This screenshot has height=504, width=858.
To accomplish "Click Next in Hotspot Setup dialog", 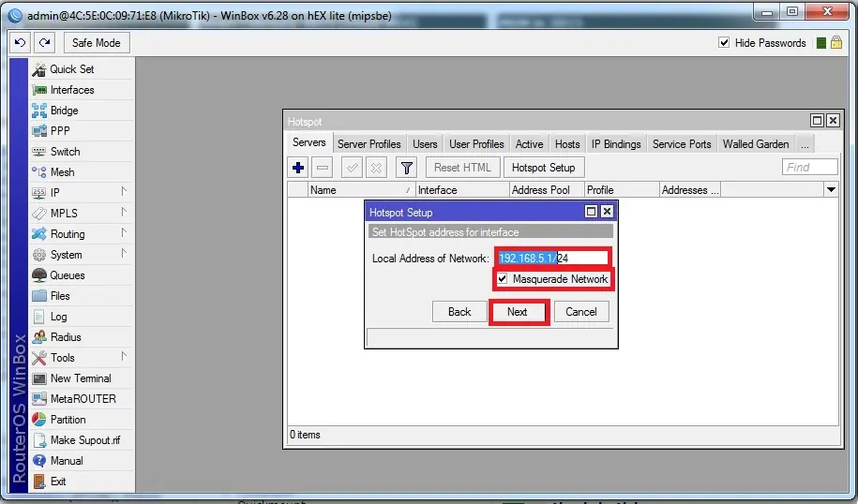I will tap(517, 312).
